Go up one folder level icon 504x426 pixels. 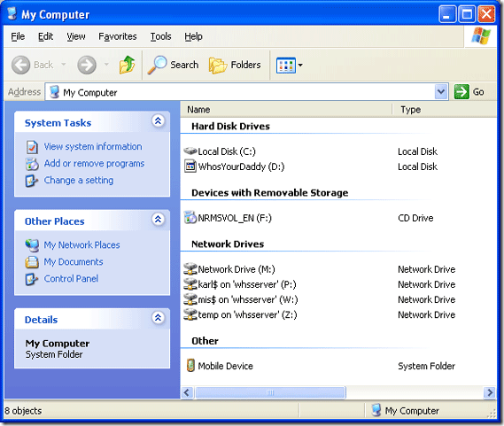128,65
